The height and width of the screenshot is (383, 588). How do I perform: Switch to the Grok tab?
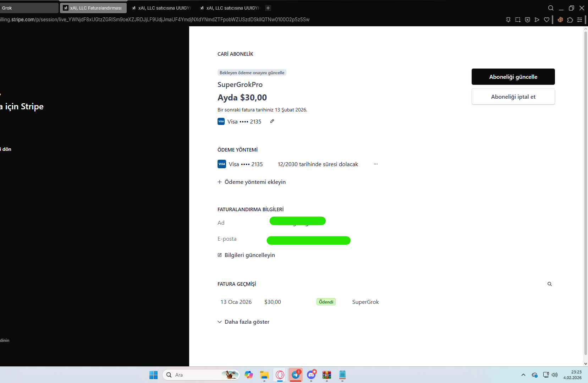(x=29, y=8)
